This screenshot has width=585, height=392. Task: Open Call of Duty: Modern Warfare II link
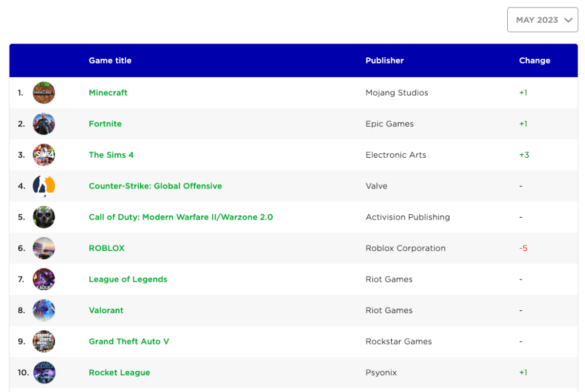(181, 217)
